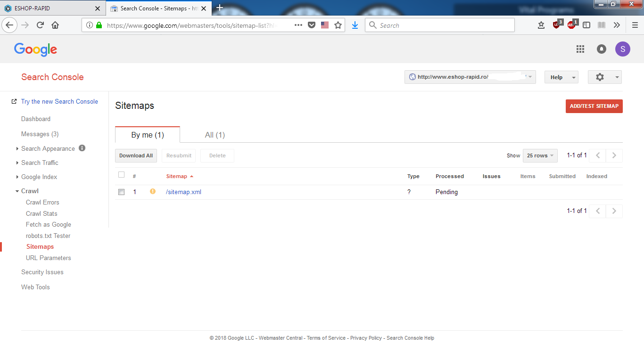Click the Download All button
The image size is (644, 343).
tap(136, 155)
